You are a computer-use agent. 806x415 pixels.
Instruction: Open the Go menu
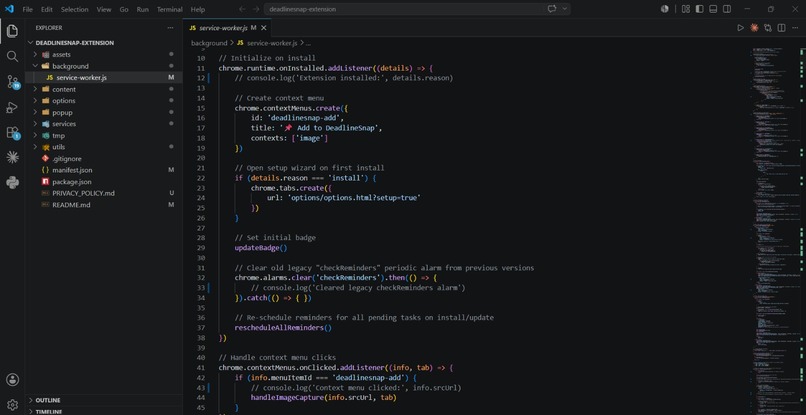(x=124, y=9)
